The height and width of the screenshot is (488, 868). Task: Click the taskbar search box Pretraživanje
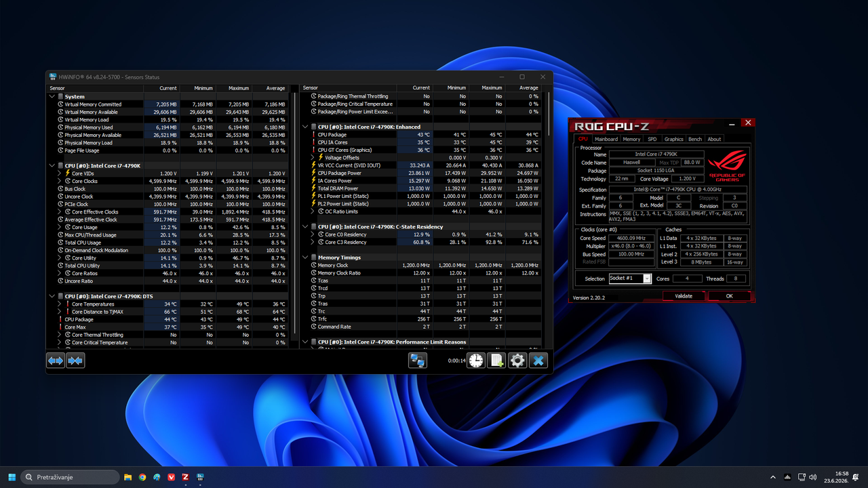pos(70,477)
